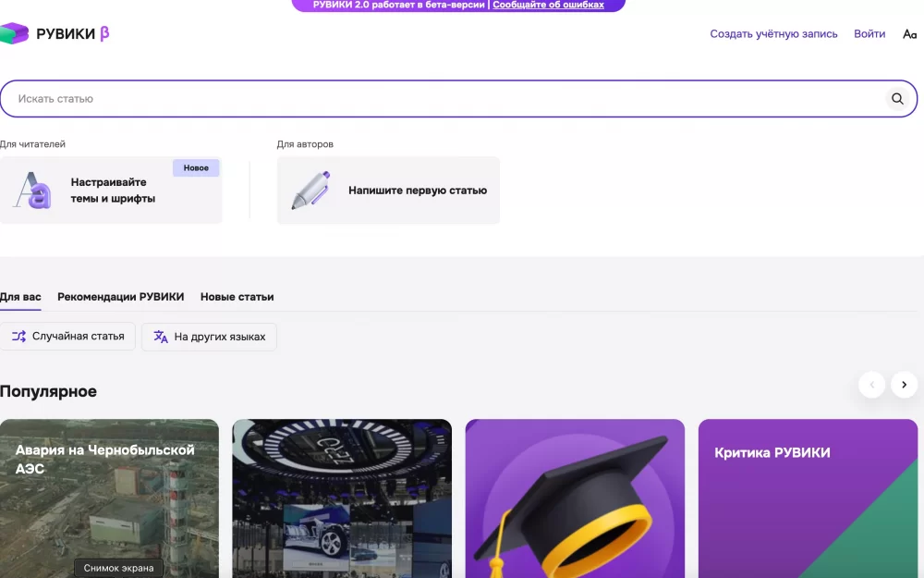924x578 pixels.
Task: Click the search magnifier icon
Action: click(x=896, y=99)
